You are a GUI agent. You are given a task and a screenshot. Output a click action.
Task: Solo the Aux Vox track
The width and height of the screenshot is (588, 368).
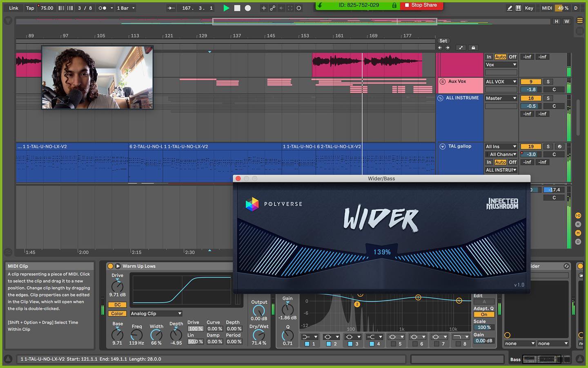click(x=548, y=82)
